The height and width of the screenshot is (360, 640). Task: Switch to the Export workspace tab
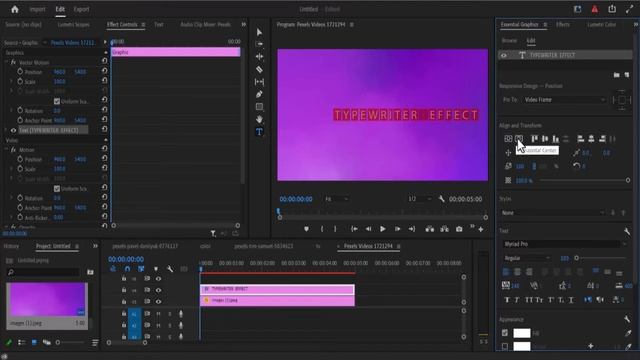[x=81, y=9]
